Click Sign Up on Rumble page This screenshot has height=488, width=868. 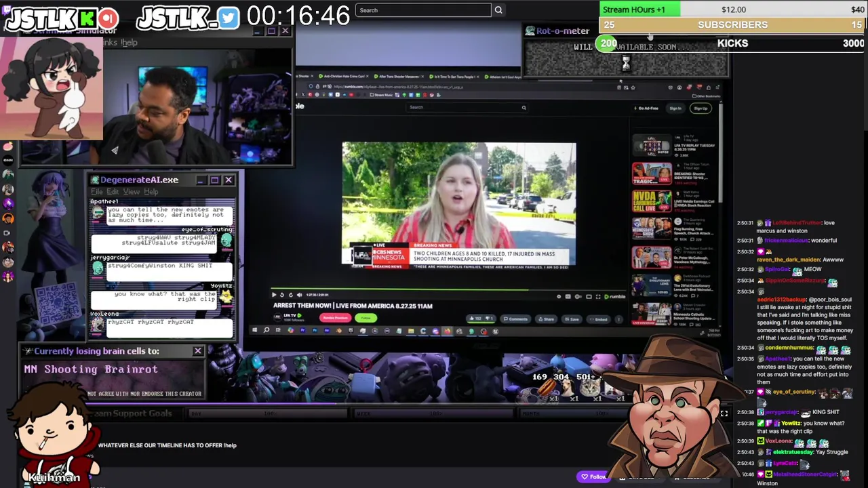tap(701, 108)
